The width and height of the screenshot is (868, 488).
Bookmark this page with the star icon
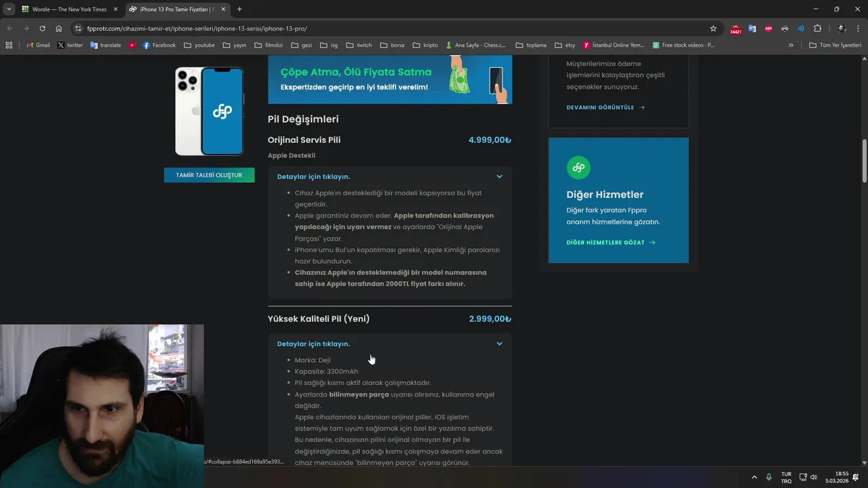[713, 28]
